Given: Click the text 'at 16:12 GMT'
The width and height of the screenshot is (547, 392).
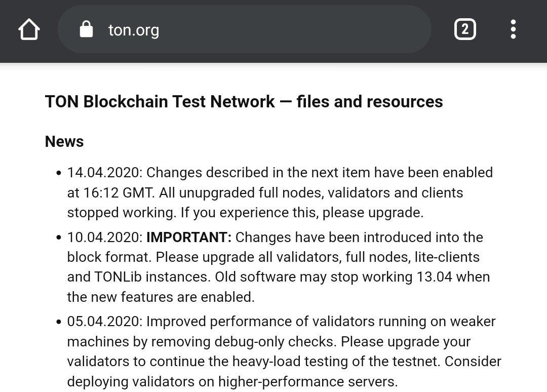Looking at the screenshot, I should 110,193.
